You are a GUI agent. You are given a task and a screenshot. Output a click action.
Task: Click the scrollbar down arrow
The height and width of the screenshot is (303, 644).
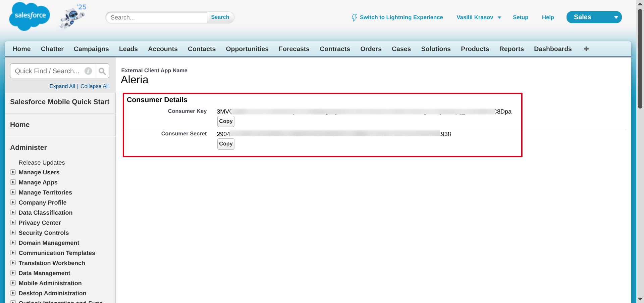click(640, 299)
